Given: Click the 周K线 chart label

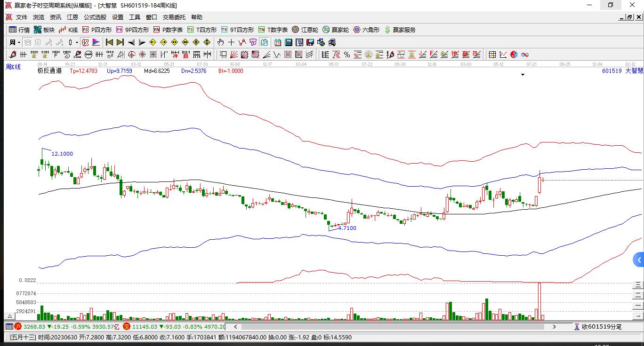Looking at the screenshot, I should [13, 67].
